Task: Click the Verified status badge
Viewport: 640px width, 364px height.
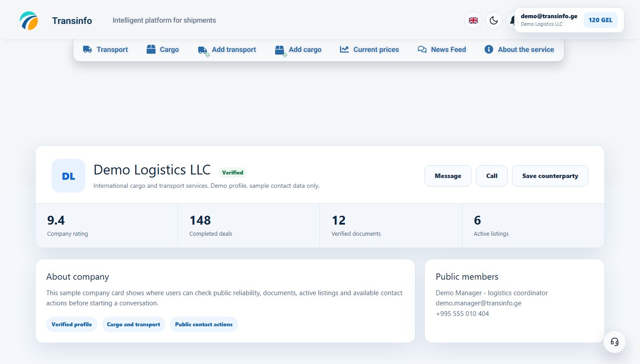Action: click(x=232, y=172)
